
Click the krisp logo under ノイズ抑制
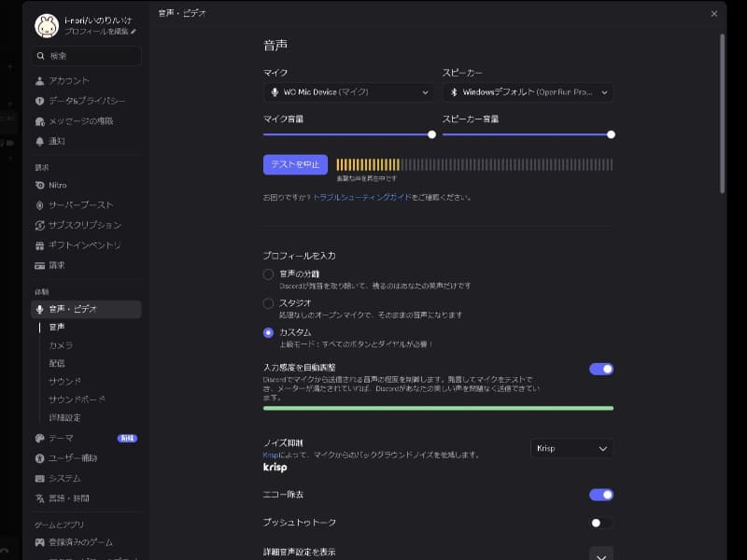click(275, 468)
